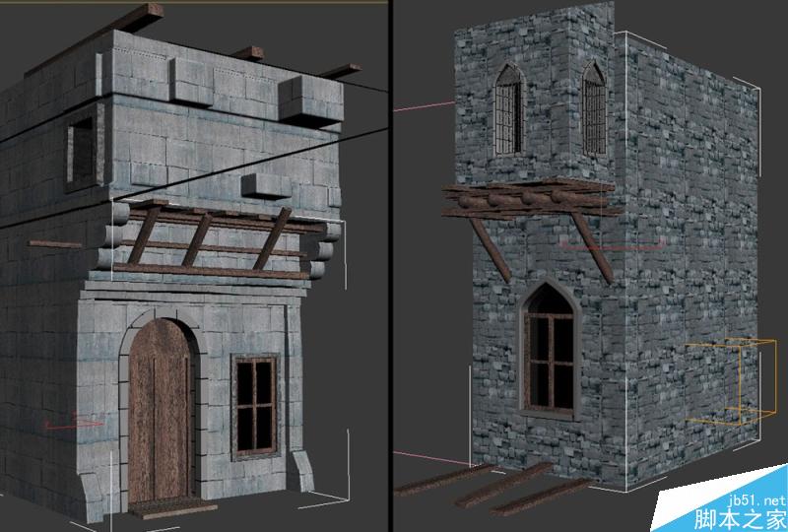Image resolution: width=788 pixels, height=532 pixels.
Task: Click the four-pane window beside the wooden door
Action: tap(255, 406)
